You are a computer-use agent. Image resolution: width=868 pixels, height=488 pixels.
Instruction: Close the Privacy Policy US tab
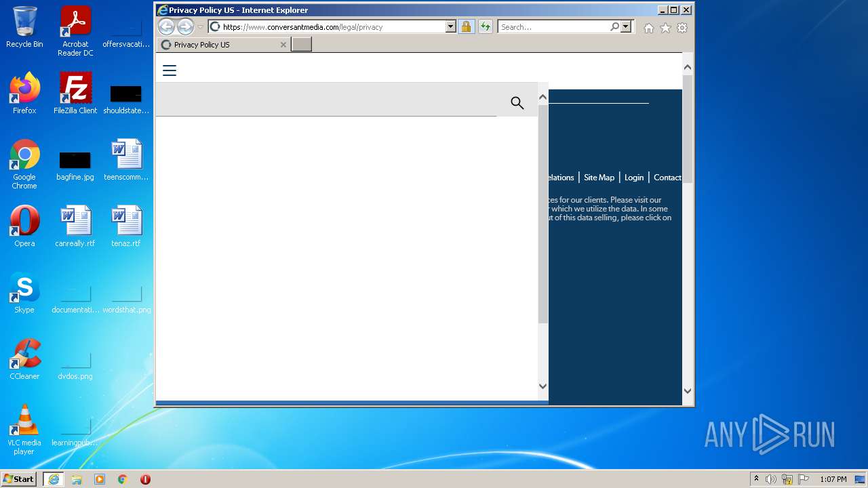pyautogui.click(x=283, y=45)
